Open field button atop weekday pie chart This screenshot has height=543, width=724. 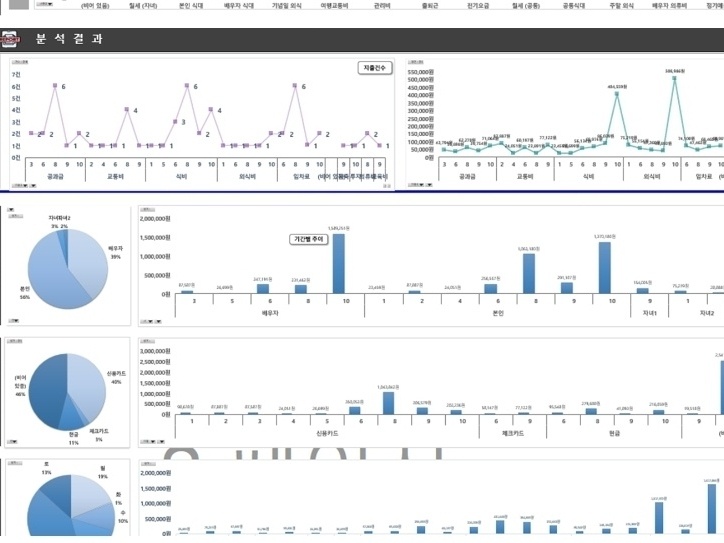[15, 462]
